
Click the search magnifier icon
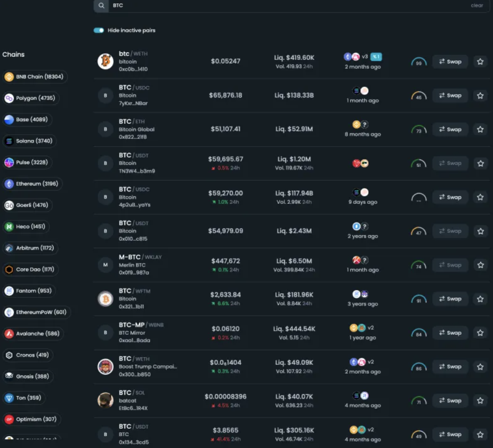point(101,6)
